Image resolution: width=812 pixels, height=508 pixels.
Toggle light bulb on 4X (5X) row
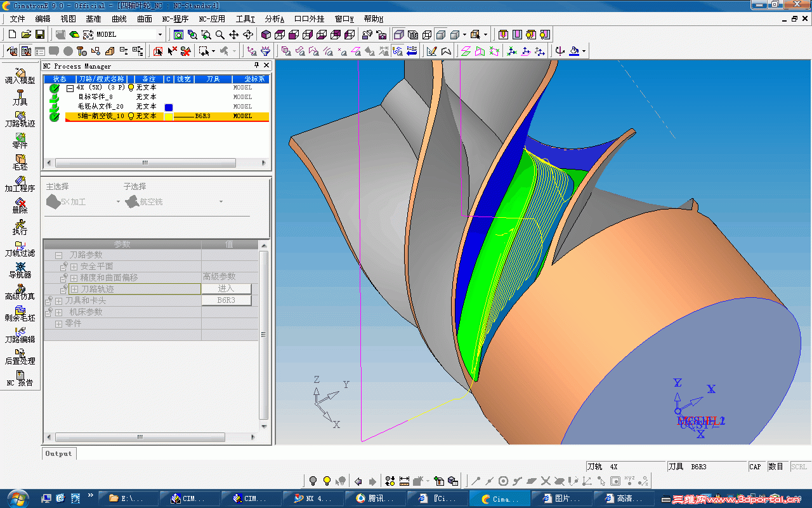[131, 88]
